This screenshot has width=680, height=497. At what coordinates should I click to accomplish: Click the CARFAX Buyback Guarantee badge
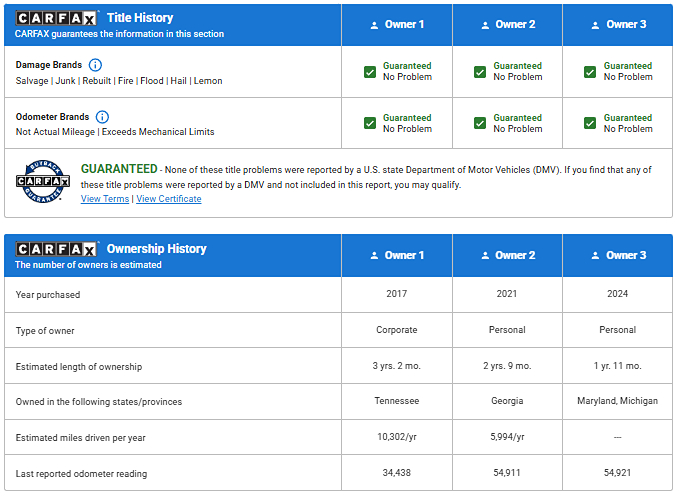42,181
